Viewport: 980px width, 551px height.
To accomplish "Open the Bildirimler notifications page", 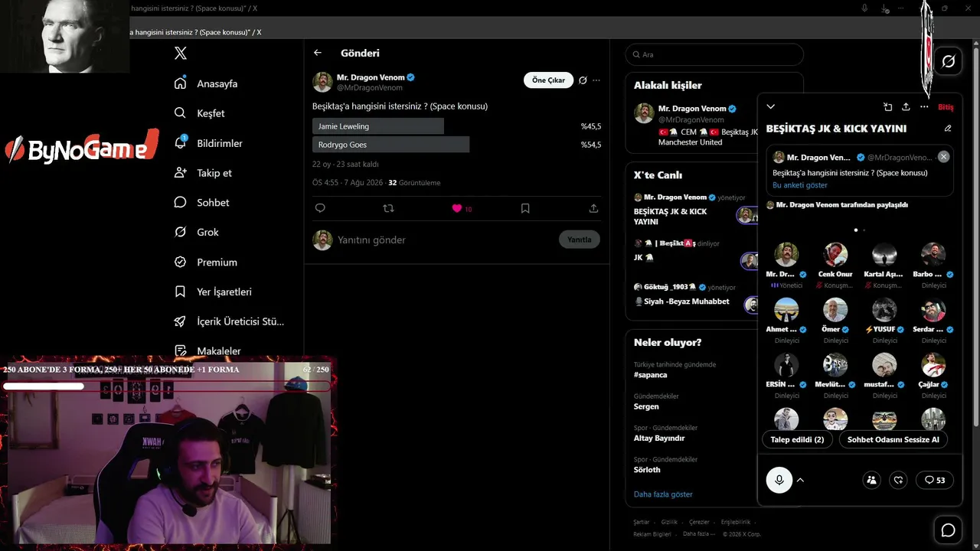I will click(x=209, y=143).
